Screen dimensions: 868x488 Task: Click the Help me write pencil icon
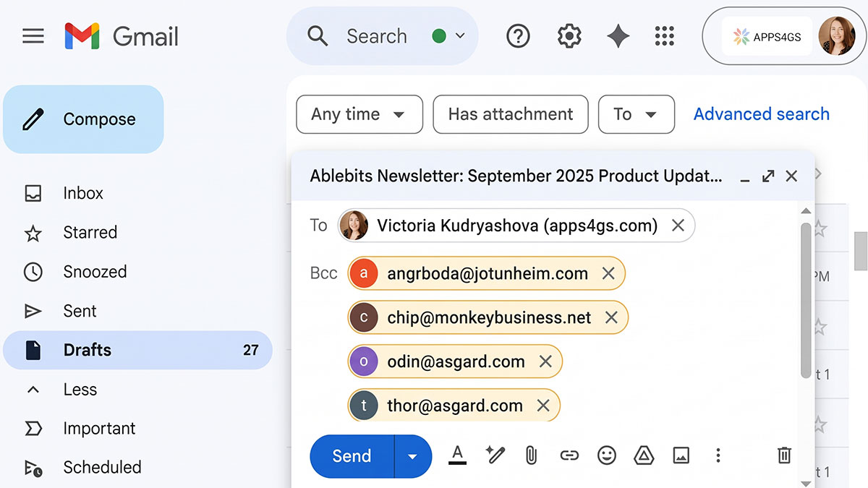495,455
